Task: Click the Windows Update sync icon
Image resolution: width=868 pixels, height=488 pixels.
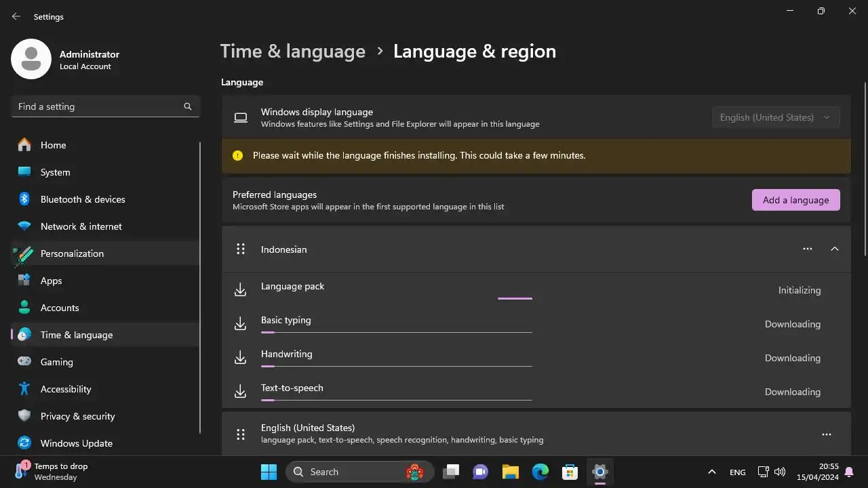Action: click(24, 443)
